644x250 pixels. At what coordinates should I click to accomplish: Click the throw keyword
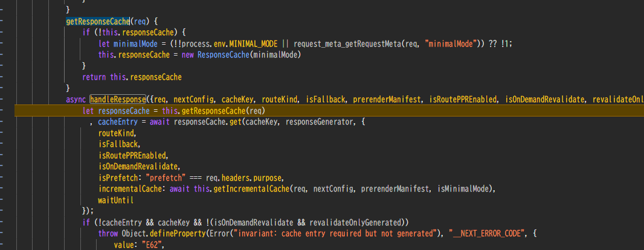pyautogui.click(x=108, y=234)
